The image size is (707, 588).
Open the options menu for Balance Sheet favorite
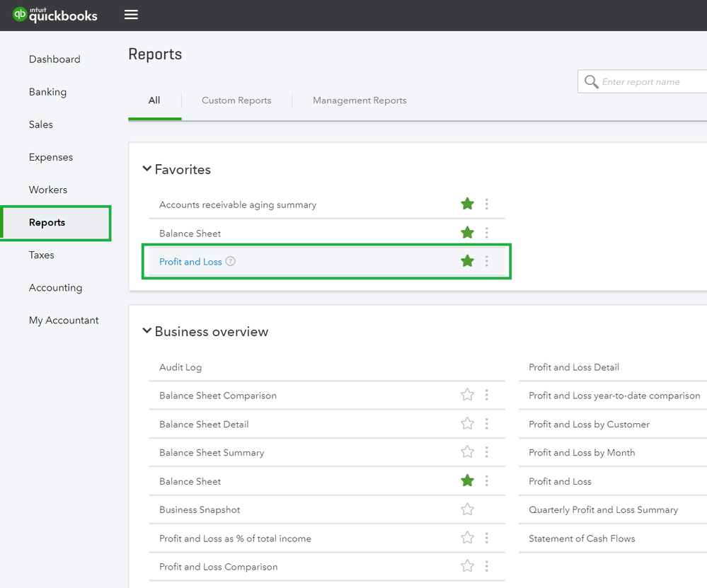(487, 232)
